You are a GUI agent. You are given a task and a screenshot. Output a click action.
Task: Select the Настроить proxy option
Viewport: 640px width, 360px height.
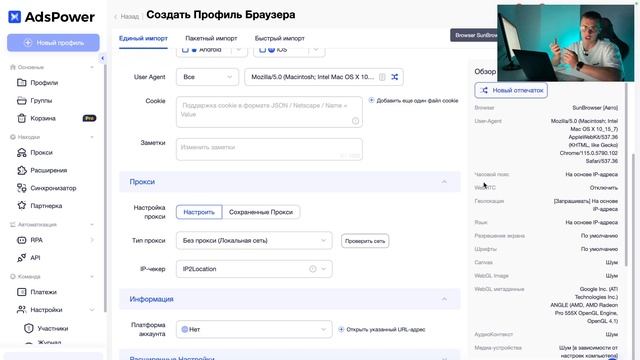point(199,212)
